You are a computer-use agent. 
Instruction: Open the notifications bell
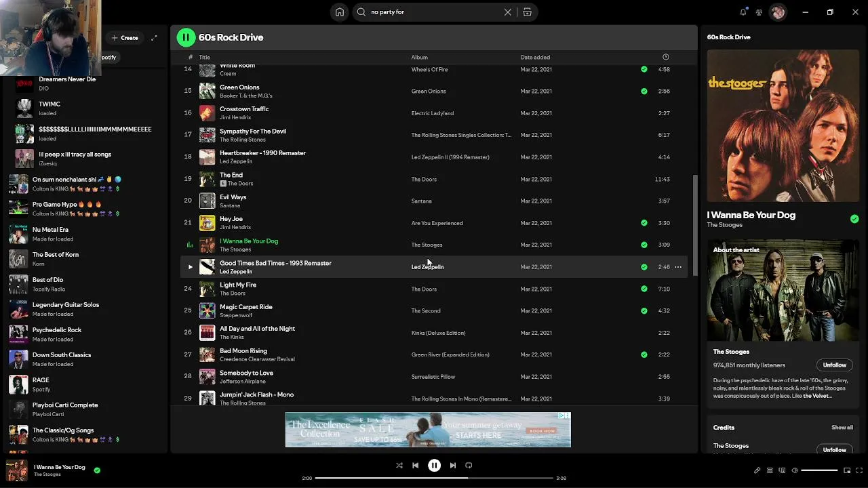743,12
